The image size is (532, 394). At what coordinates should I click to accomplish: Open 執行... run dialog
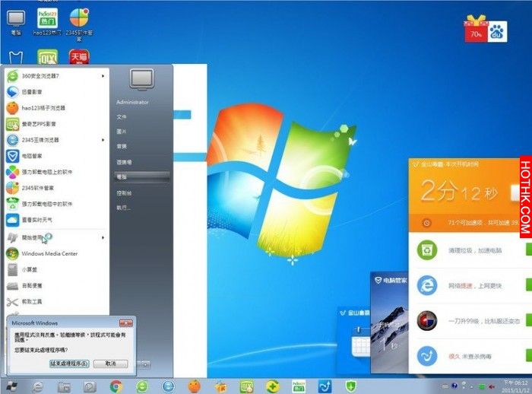tap(123, 208)
